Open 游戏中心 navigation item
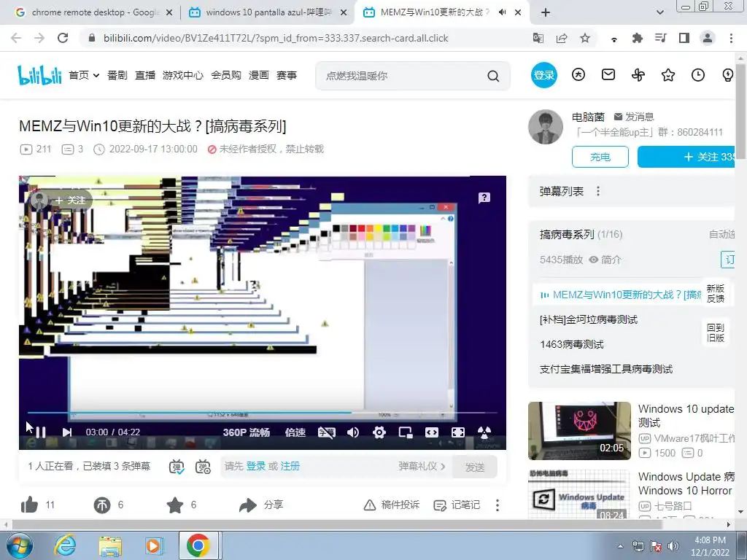 point(183,75)
